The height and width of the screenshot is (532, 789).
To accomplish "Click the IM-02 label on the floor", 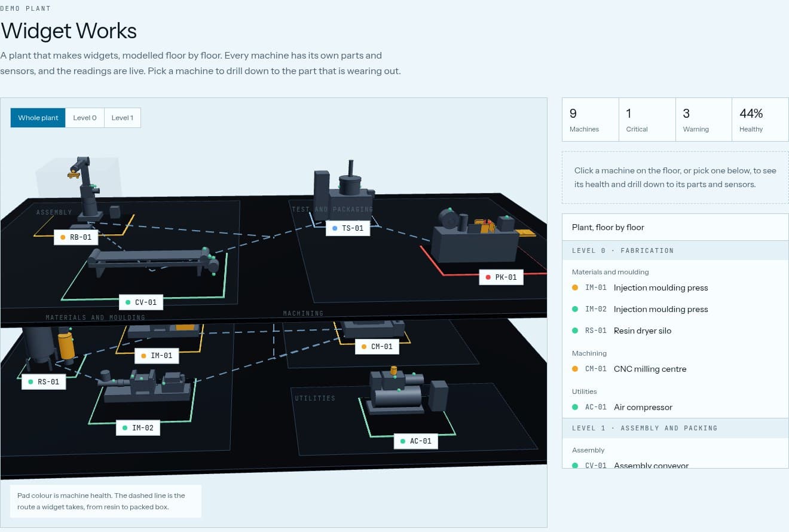I will click(138, 428).
